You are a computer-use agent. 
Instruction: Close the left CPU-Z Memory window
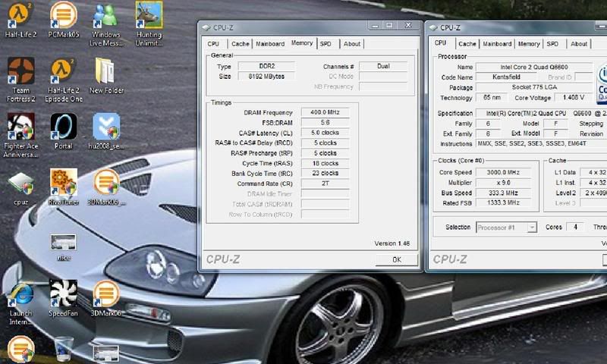[x=408, y=26]
